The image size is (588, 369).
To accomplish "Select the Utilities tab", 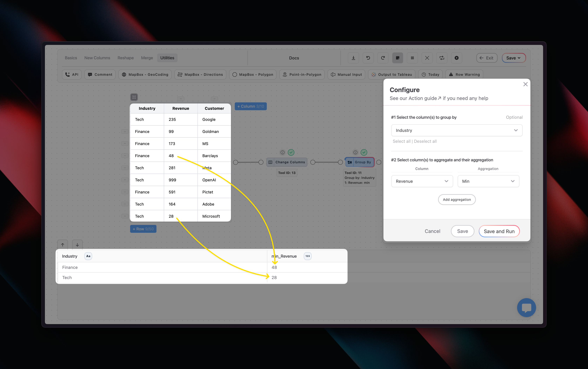I will (167, 58).
